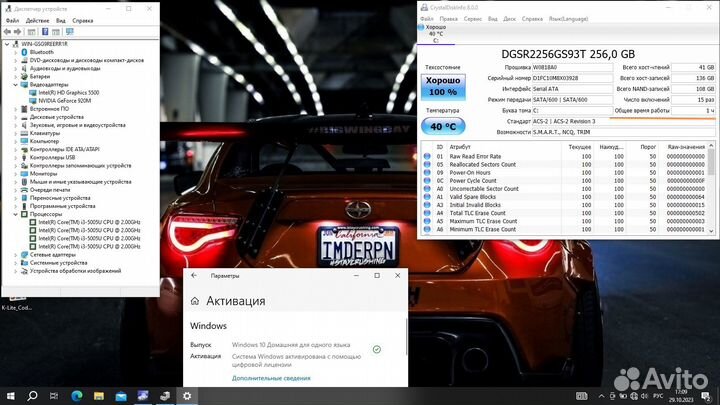Click the Forward arrow in Device Manager toolbar

17,32
